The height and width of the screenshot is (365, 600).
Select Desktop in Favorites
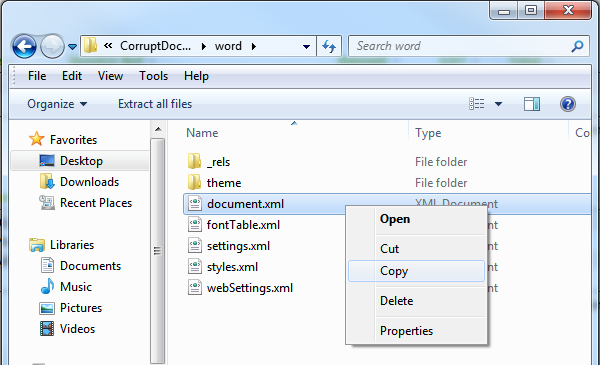(81, 161)
